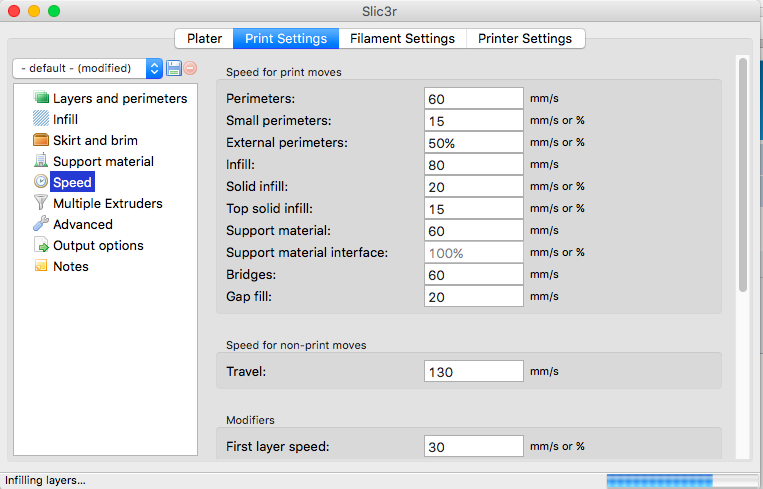This screenshot has width=763, height=489.
Task: Open the default (modified) preset dropdown
Action: pyautogui.click(x=87, y=68)
